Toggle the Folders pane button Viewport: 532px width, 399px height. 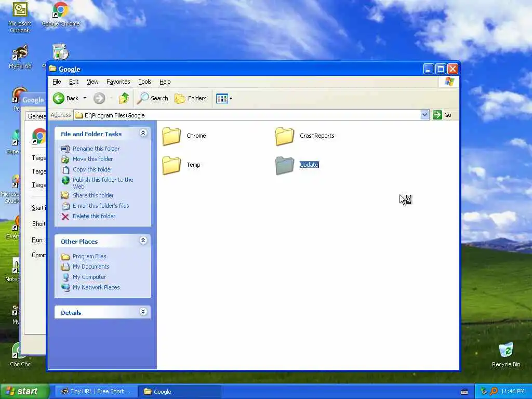191,98
